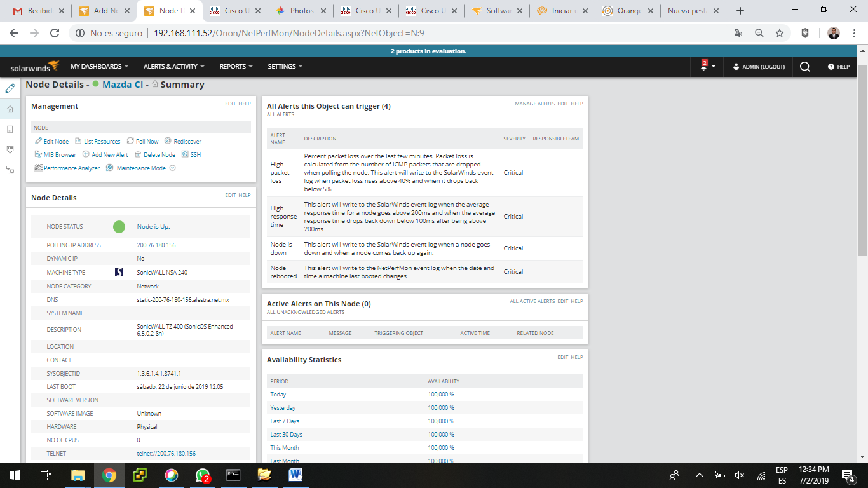Click Delete Node

[155, 154]
